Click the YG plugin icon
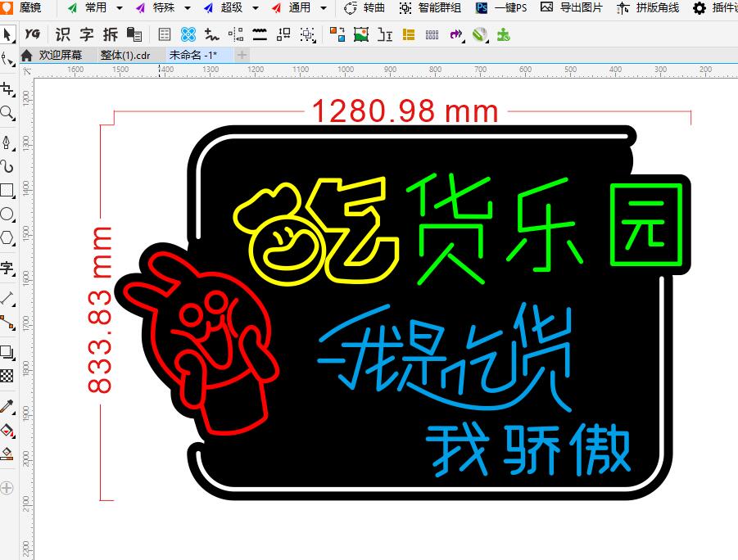Image resolution: width=738 pixels, height=560 pixels. (x=33, y=34)
